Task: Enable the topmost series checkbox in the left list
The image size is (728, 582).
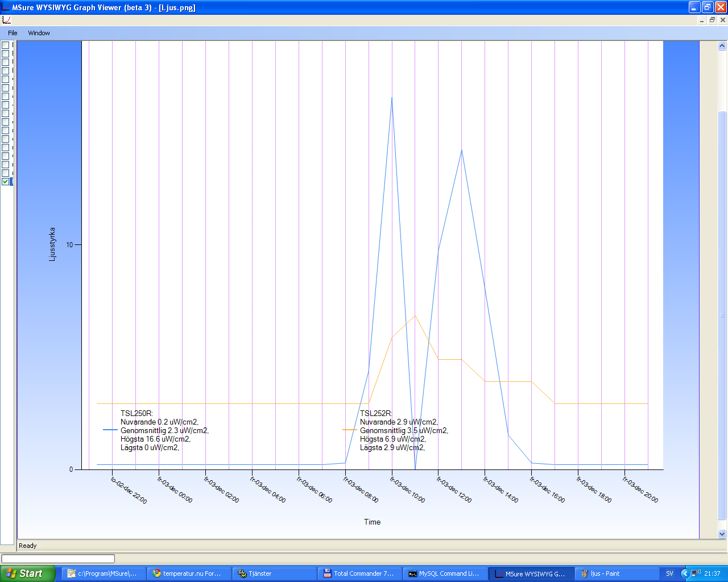Action: coord(6,45)
